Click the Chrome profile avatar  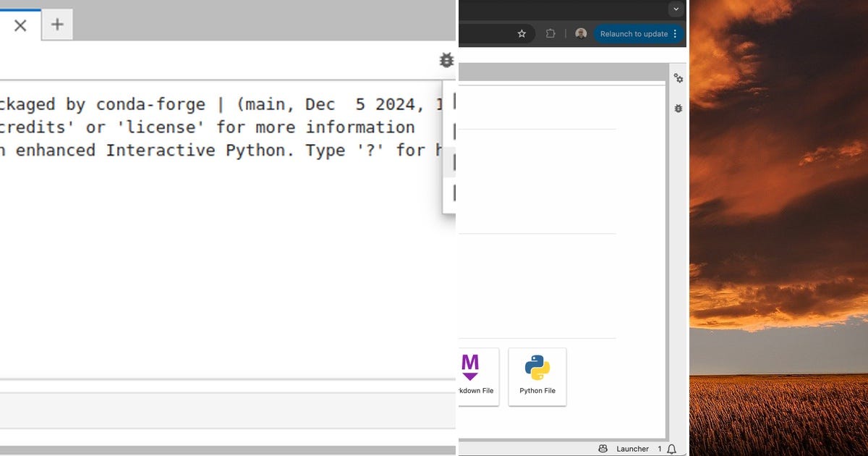point(581,33)
